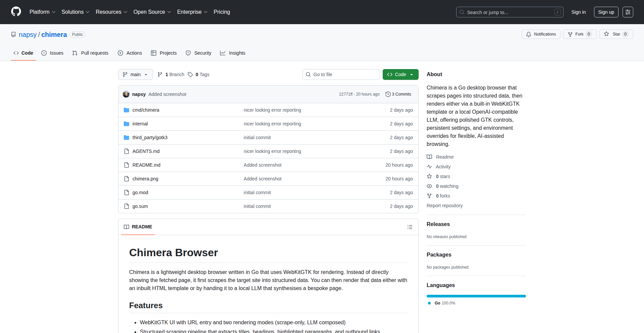Open the cmd/chimera folder

click(x=146, y=110)
